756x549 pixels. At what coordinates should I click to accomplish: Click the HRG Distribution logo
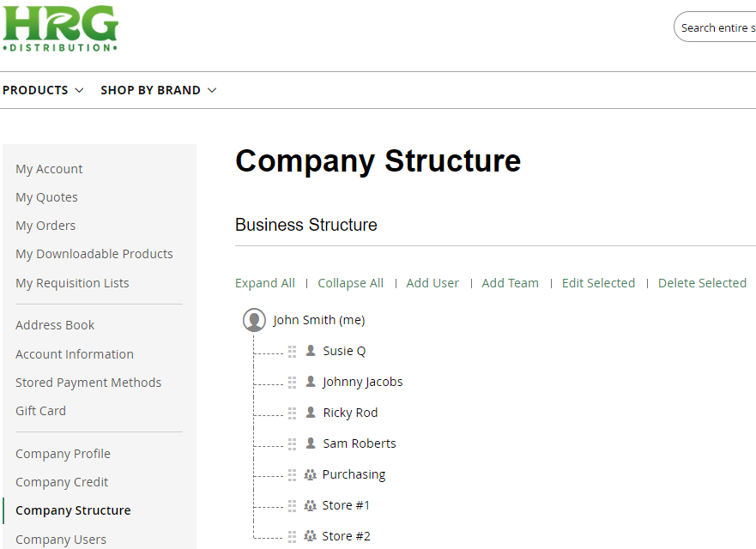tap(60, 28)
